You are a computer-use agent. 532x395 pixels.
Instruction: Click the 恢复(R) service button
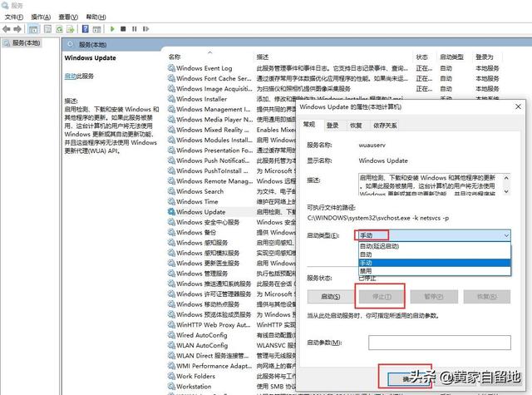487,297
